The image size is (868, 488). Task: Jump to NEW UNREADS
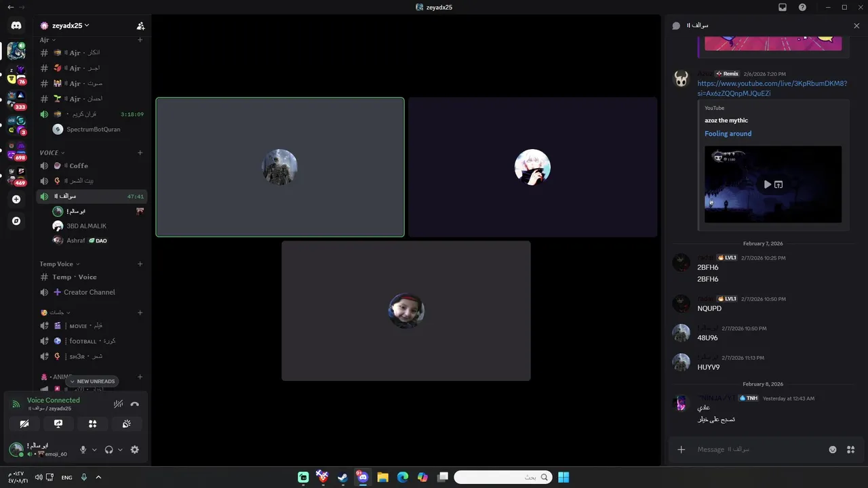[92, 382]
